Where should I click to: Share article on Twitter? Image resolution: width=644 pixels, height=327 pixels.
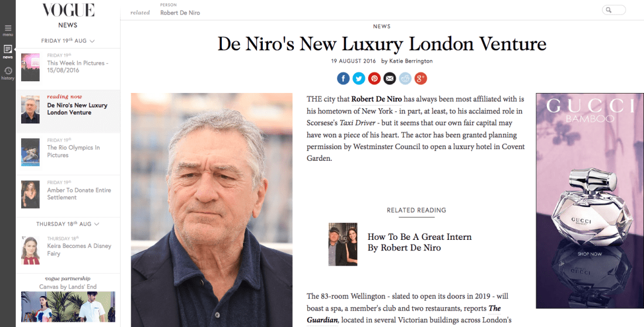coord(358,78)
